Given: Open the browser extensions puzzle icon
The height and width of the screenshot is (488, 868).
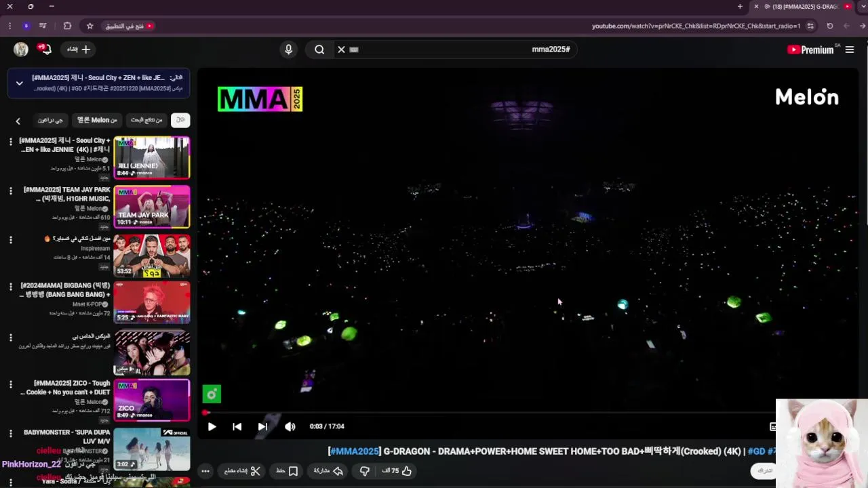Looking at the screenshot, I should (67, 26).
